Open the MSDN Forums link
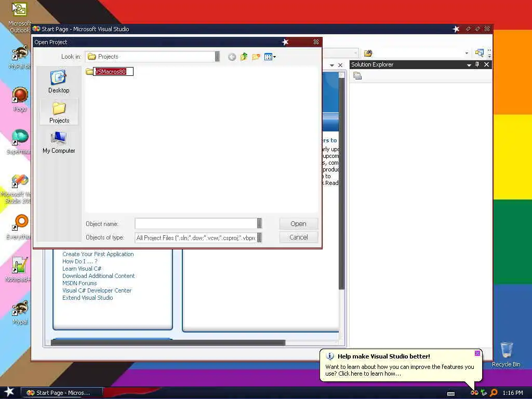This screenshot has width=532, height=399. (79, 283)
